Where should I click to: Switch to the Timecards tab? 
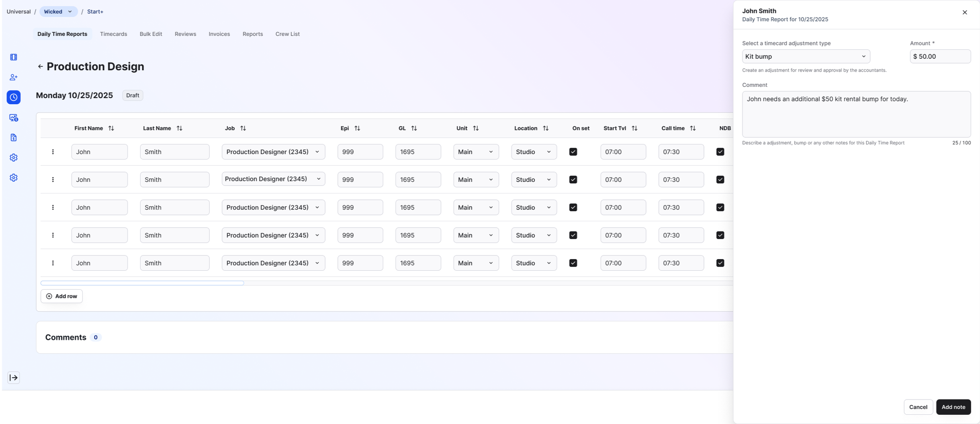click(113, 34)
